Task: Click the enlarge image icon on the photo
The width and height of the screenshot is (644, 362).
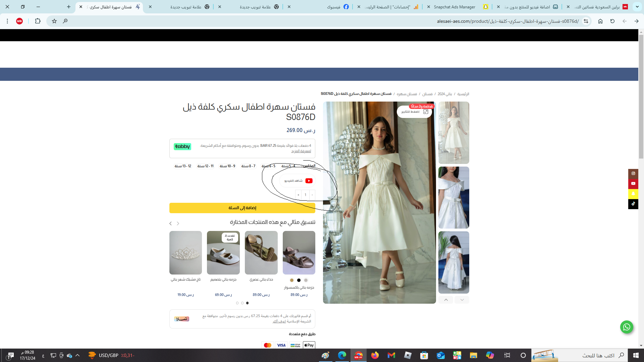Action: click(x=426, y=112)
